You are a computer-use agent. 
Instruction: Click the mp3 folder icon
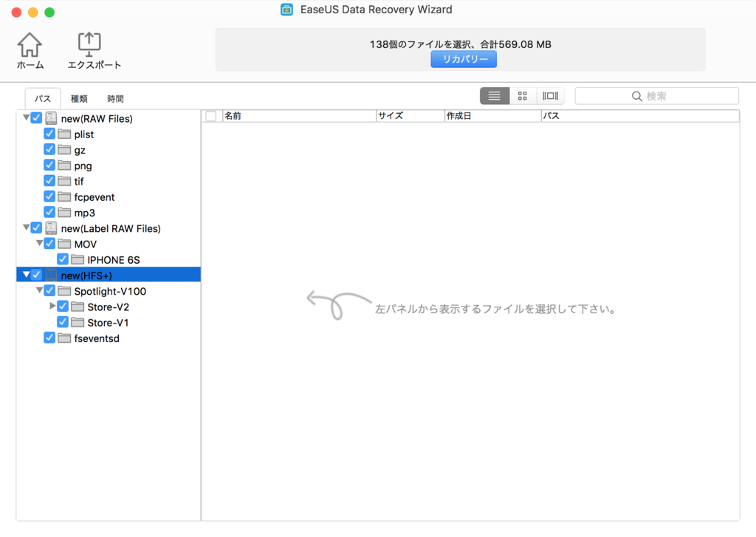click(x=64, y=212)
